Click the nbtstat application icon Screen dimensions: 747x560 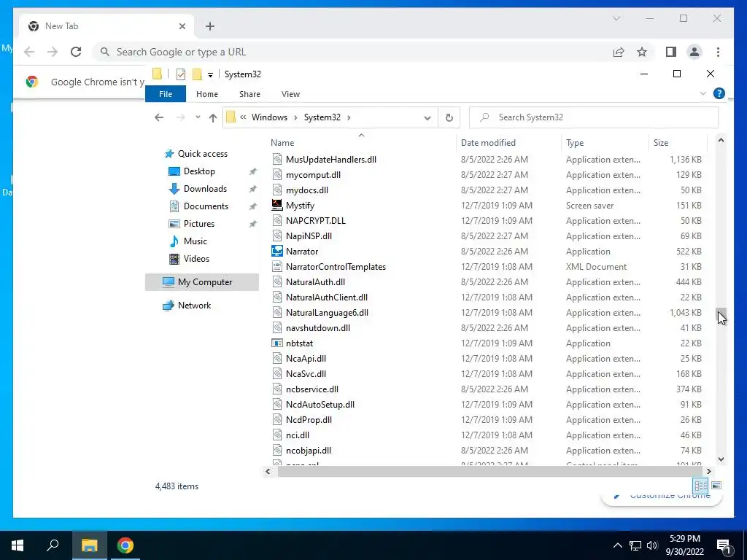[276, 343]
